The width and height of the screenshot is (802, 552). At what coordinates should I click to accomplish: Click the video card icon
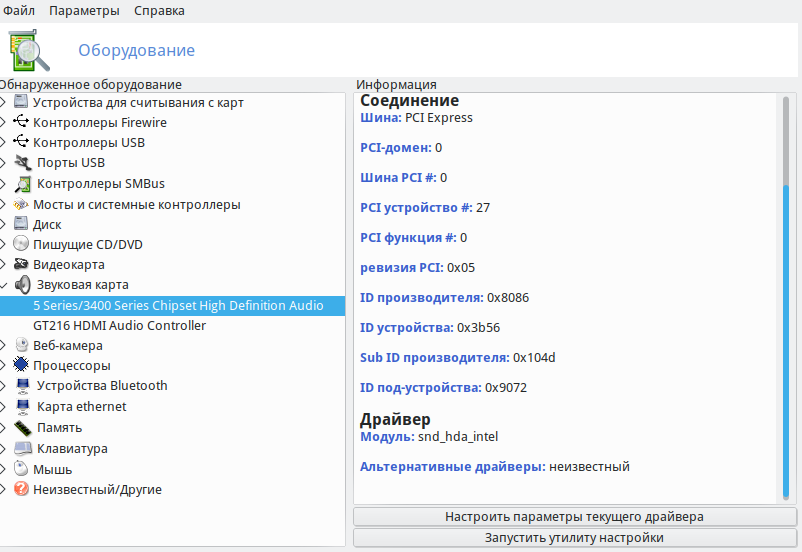pos(21,265)
